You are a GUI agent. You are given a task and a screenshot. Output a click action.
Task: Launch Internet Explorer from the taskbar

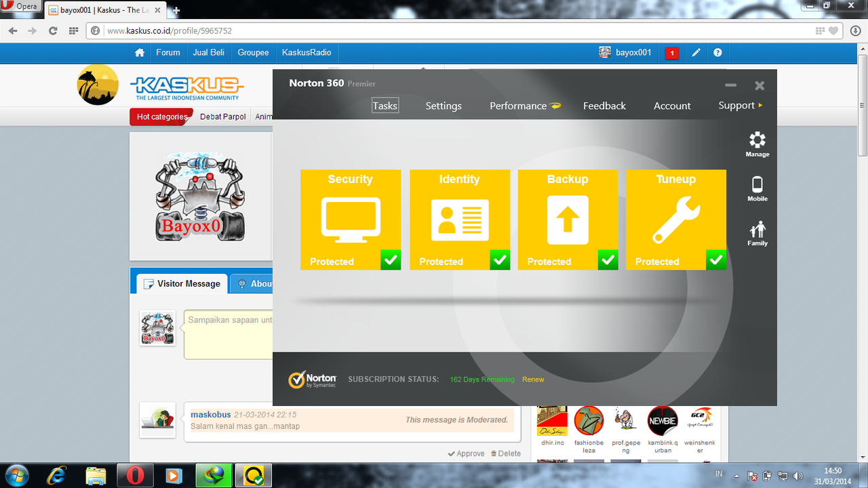click(56, 475)
